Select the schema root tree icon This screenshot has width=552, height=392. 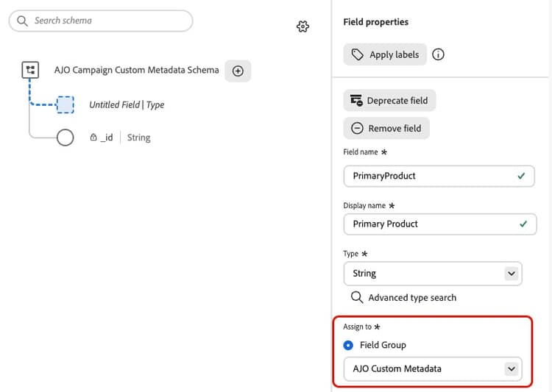click(30, 70)
